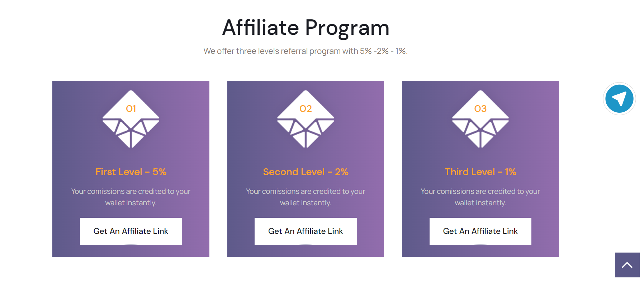Select the orange 01 number label

click(x=131, y=109)
